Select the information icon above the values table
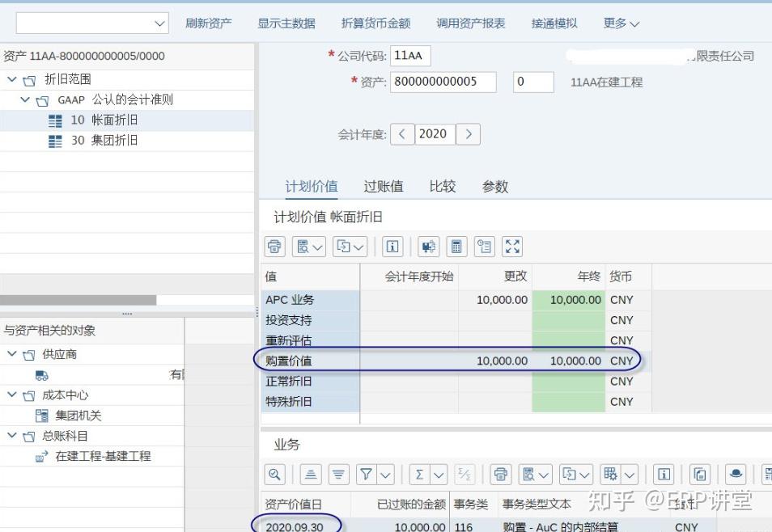772x532 pixels. (392, 247)
